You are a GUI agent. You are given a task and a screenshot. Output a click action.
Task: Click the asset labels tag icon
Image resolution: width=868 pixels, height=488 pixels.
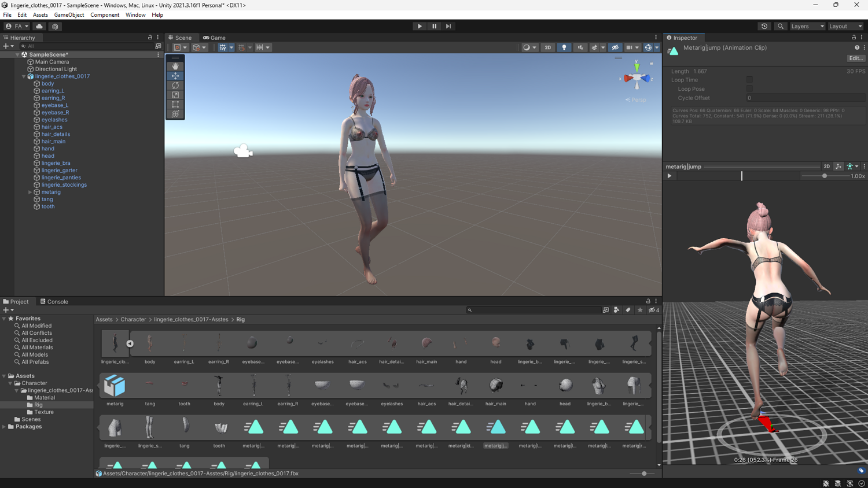(861, 471)
